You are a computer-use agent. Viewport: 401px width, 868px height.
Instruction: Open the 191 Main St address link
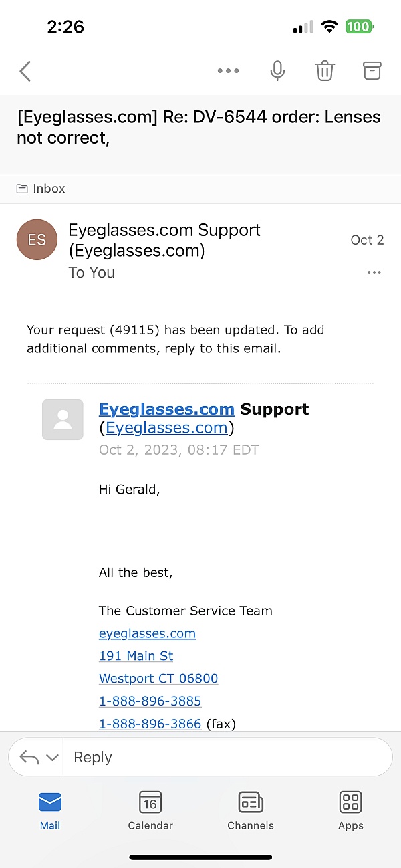(136, 656)
